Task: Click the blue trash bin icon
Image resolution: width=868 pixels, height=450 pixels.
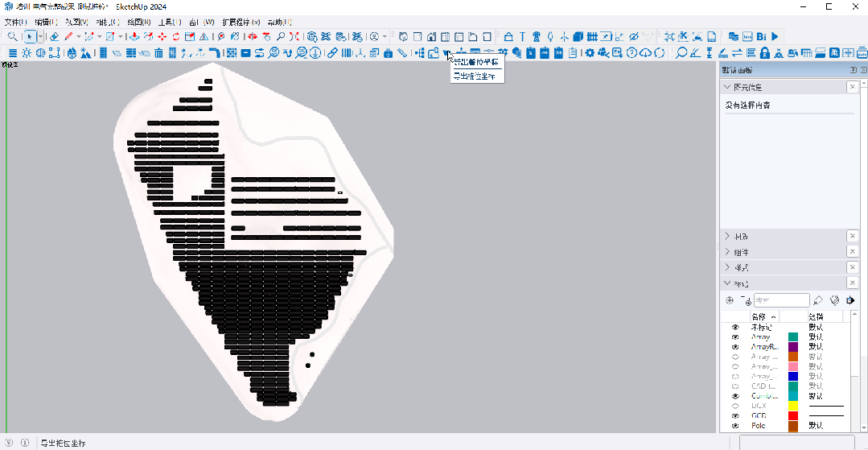Action: click(x=158, y=53)
